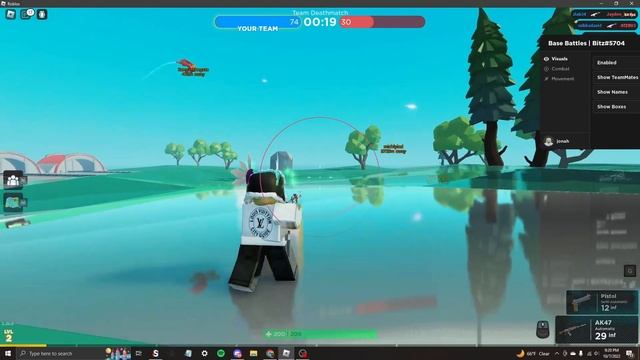Open the notification center icon

click(629, 353)
